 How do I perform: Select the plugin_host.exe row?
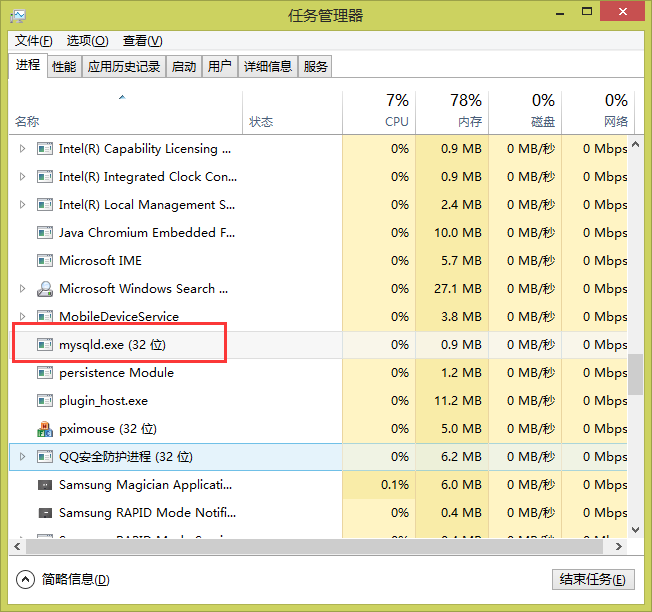(318, 401)
